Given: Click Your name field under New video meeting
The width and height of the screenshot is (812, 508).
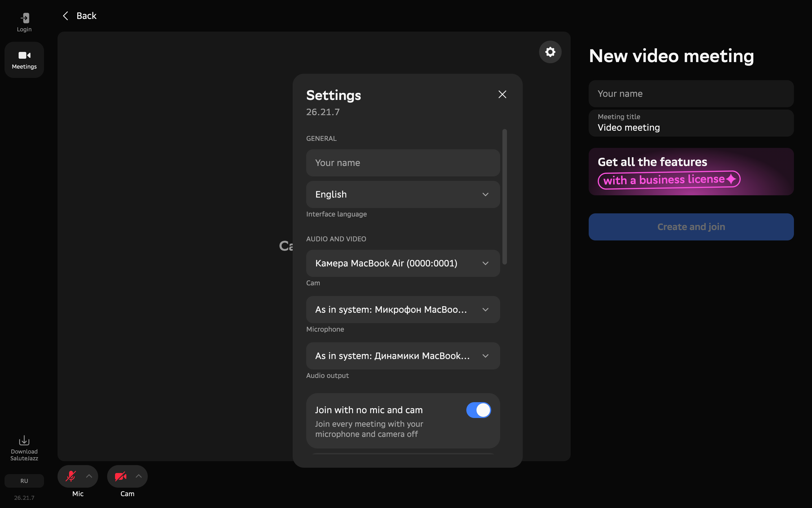Looking at the screenshot, I should [691, 94].
